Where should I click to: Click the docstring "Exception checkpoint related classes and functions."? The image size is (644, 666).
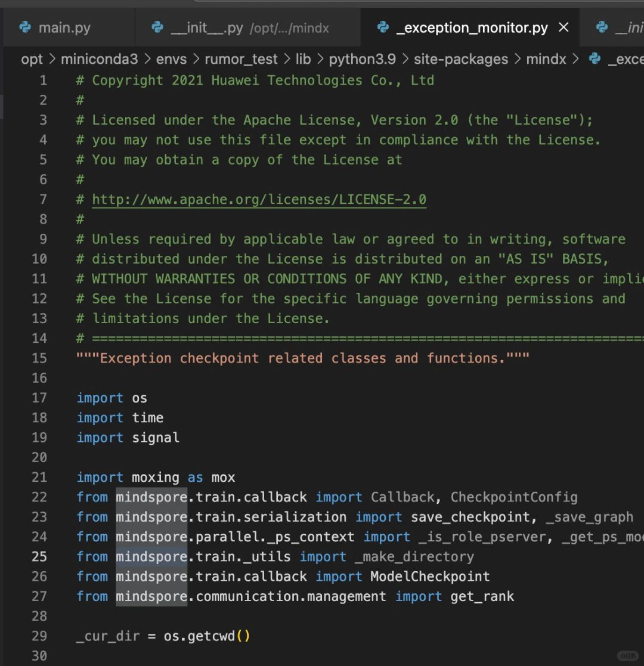pyautogui.click(x=303, y=358)
